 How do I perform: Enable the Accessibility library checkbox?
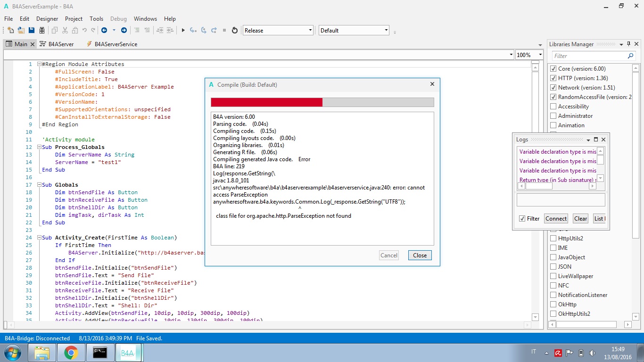coord(553,107)
